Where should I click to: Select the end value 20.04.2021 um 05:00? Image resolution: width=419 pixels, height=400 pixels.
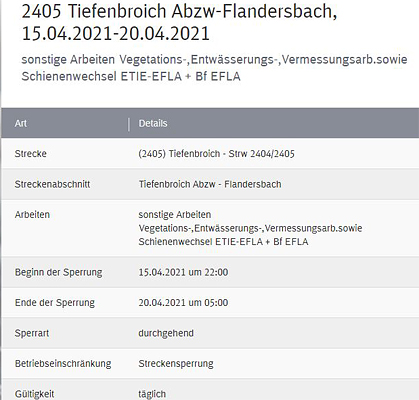[x=183, y=303]
